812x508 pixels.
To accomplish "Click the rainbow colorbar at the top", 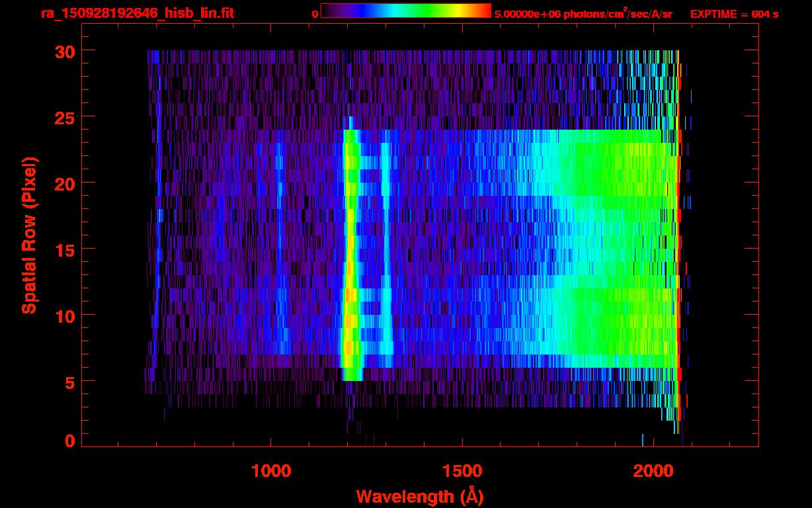I will [405, 11].
